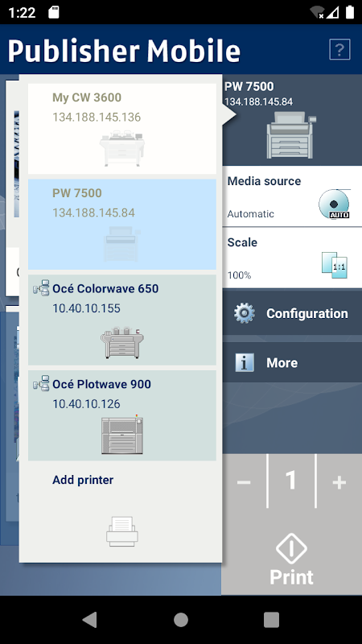Open the help question mark icon
362x644 pixels.
pyautogui.click(x=339, y=49)
